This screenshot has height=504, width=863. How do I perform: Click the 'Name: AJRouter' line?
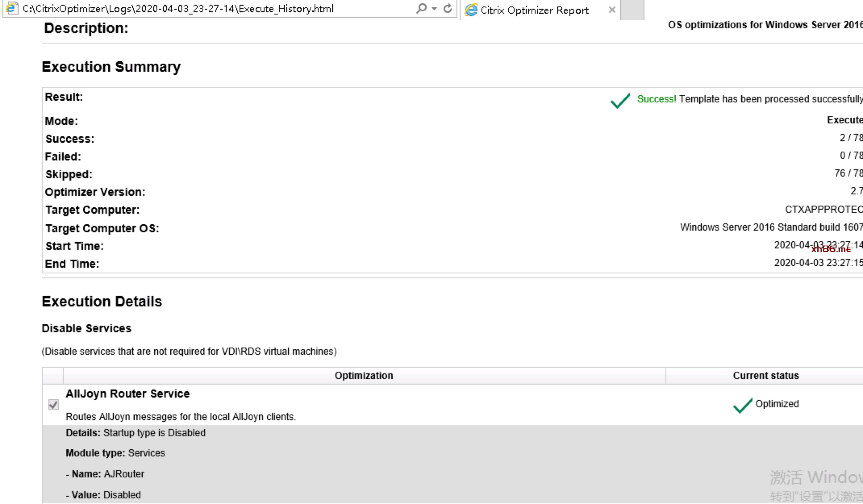105,474
